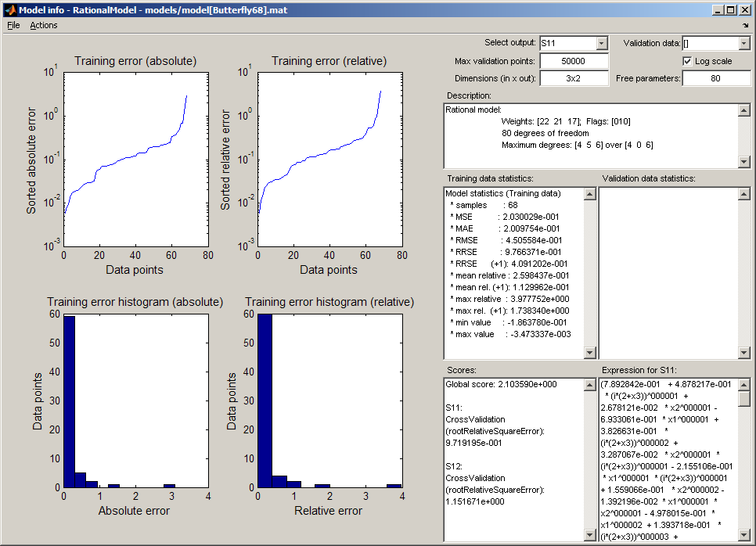The height and width of the screenshot is (546, 756).
Task: Click the min value -1.863780e-001 line
Action: tap(508, 322)
